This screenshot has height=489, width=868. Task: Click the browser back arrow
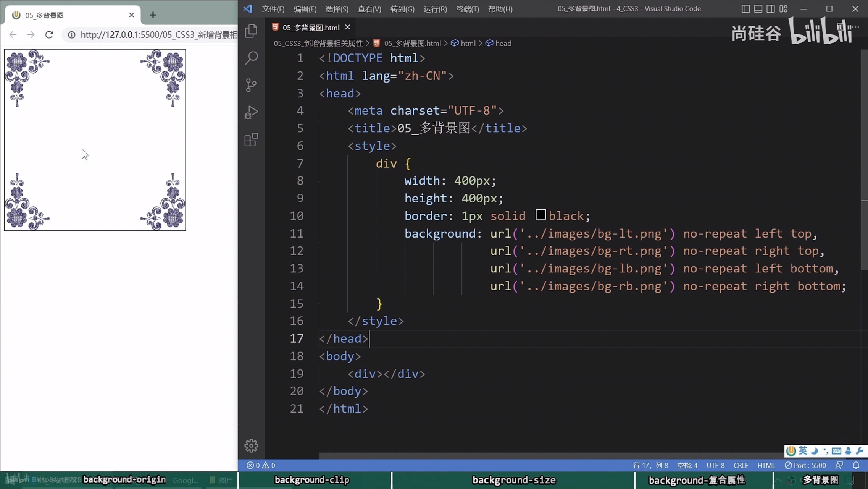[13, 35]
